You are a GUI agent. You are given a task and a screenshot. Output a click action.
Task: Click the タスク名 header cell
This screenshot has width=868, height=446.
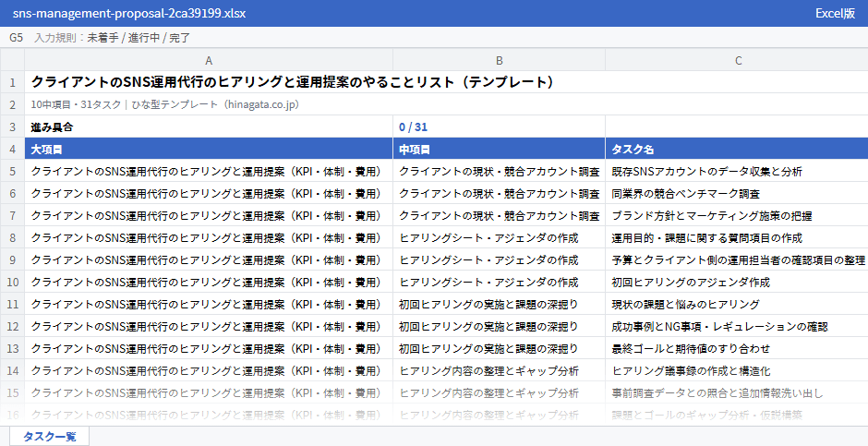tap(737, 149)
